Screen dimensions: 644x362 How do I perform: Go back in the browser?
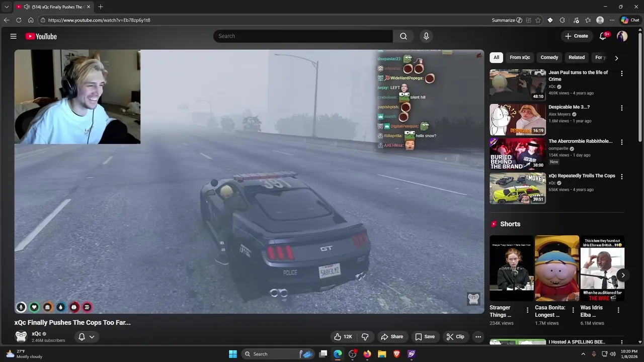(7, 20)
